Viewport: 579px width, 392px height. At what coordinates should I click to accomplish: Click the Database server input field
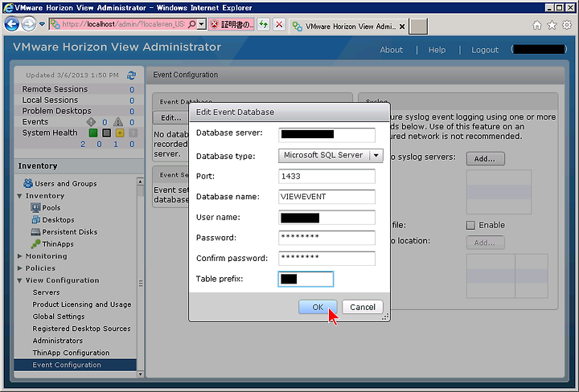(x=326, y=135)
